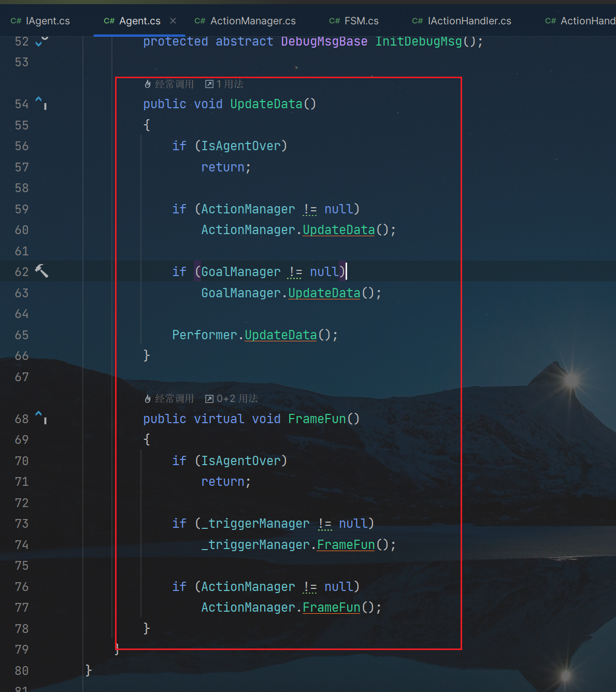Open the partially visible ActionHand tab

(580, 21)
